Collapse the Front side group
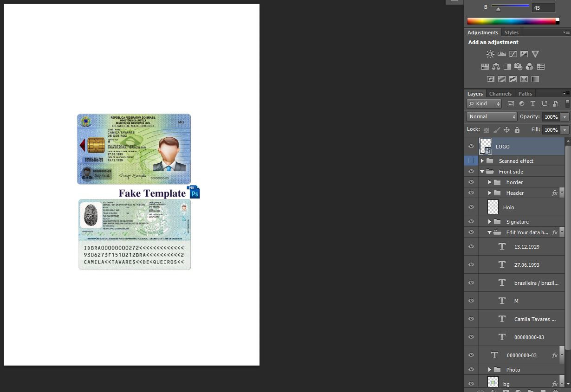Viewport: 571px width, 392px height. point(482,171)
